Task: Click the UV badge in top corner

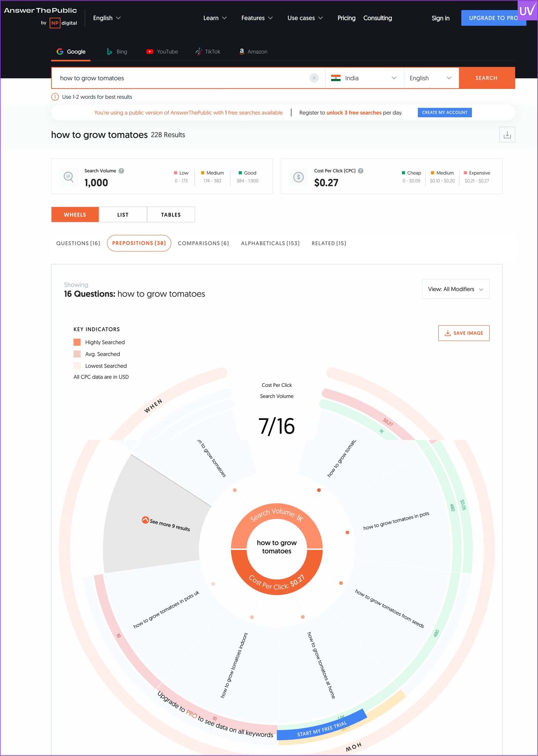Action: pos(527,10)
